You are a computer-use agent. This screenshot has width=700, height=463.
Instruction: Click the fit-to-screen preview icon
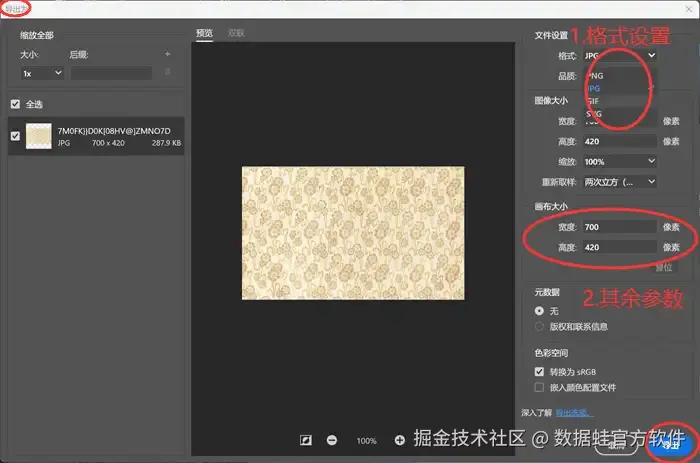click(x=306, y=440)
